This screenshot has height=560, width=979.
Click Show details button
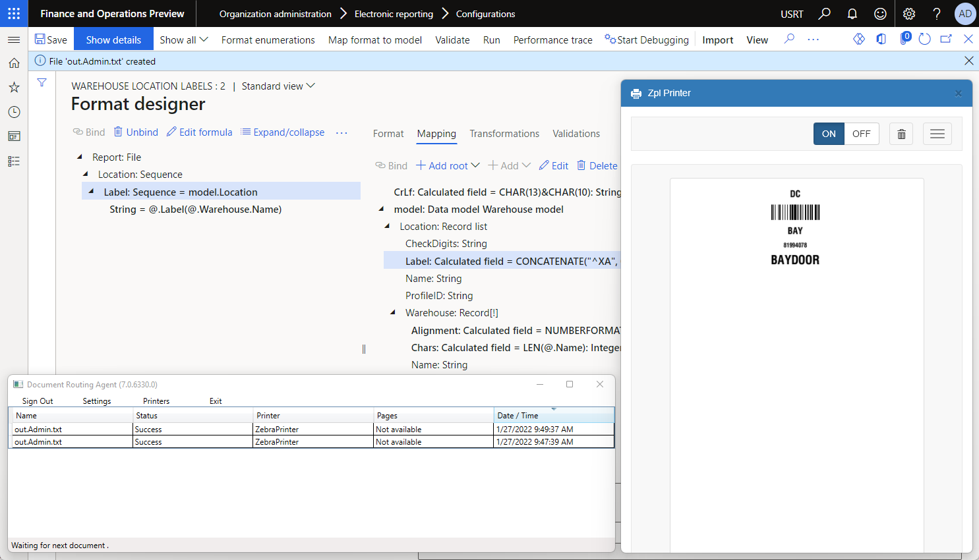click(x=113, y=40)
